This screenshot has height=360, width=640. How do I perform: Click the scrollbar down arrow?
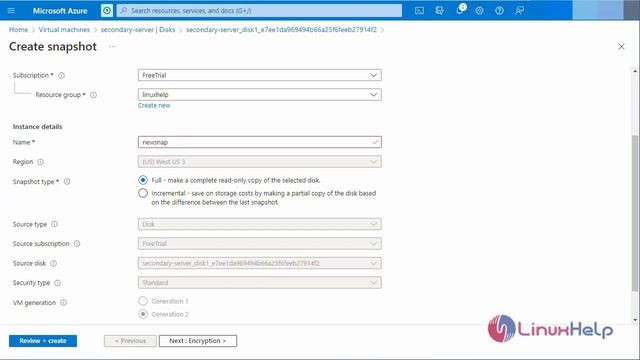635,320
